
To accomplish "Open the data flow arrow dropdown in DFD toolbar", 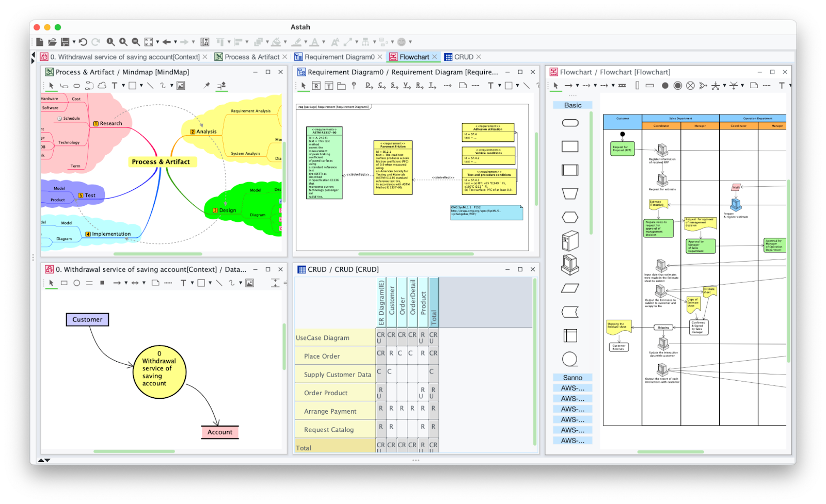I will (126, 283).
